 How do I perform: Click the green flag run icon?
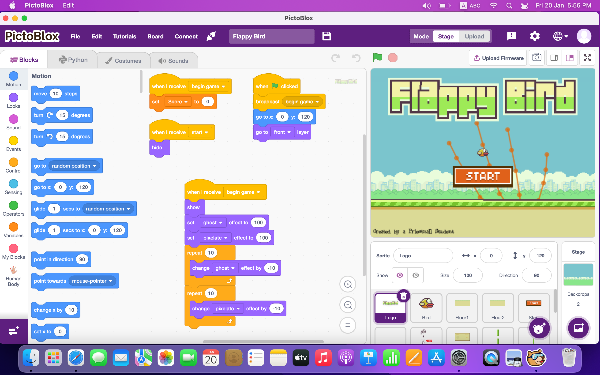point(377,57)
